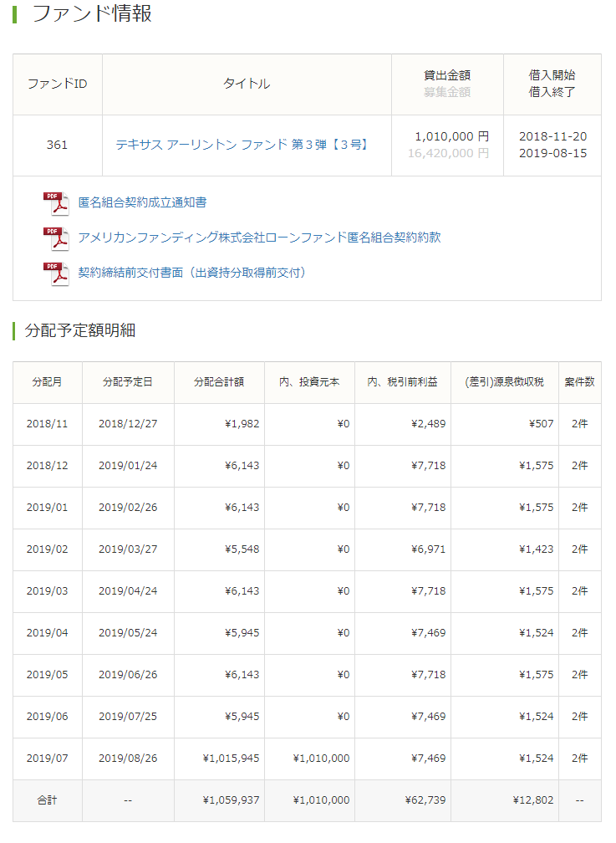Click the 借入開始 借入終了 column header
Screen dimensions: 616x843
[x=552, y=84]
